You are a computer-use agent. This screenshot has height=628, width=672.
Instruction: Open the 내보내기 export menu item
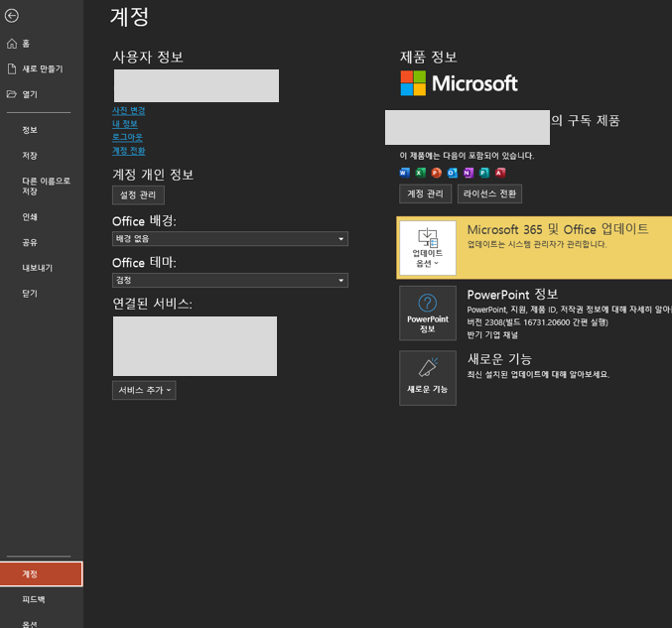[x=42, y=268]
